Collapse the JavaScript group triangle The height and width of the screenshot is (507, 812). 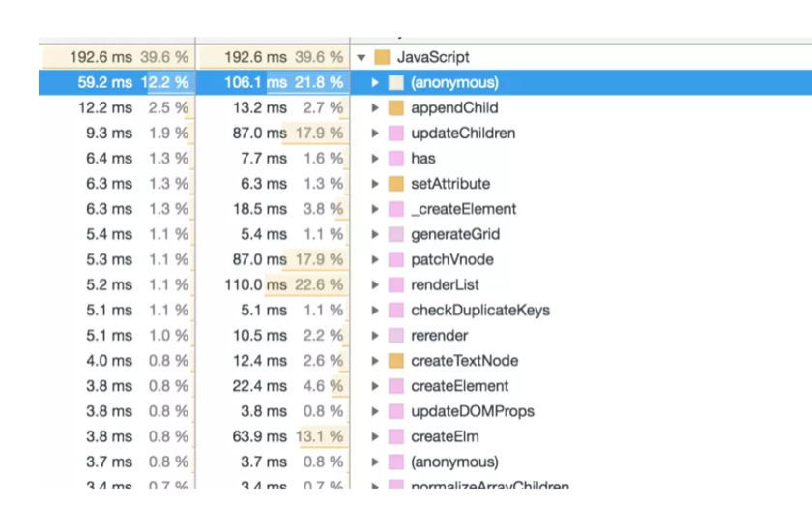click(362, 57)
